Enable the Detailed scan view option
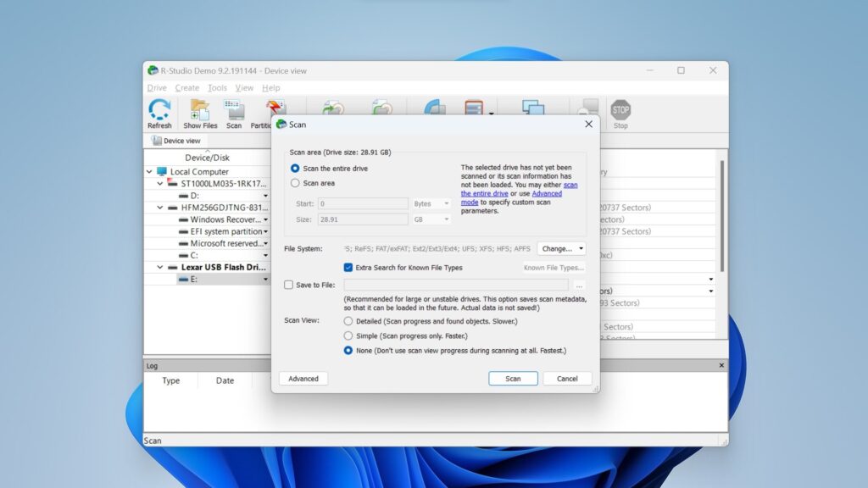The height and width of the screenshot is (488, 868). 348,322
